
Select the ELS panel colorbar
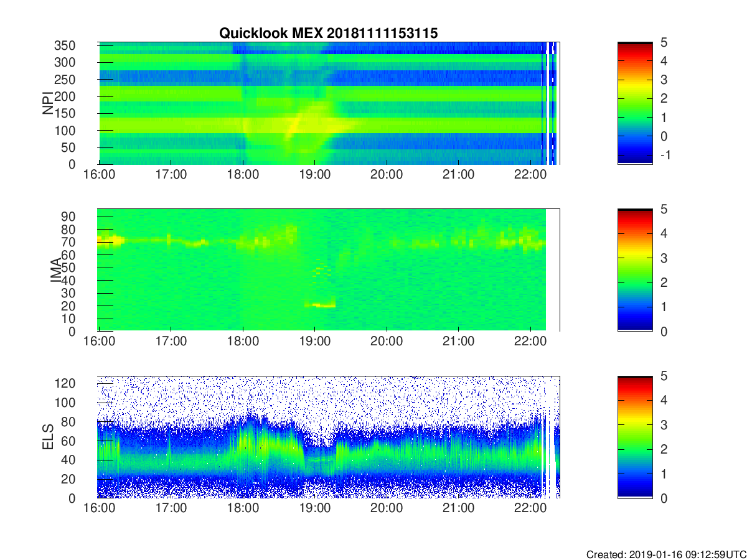pos(635,437)
